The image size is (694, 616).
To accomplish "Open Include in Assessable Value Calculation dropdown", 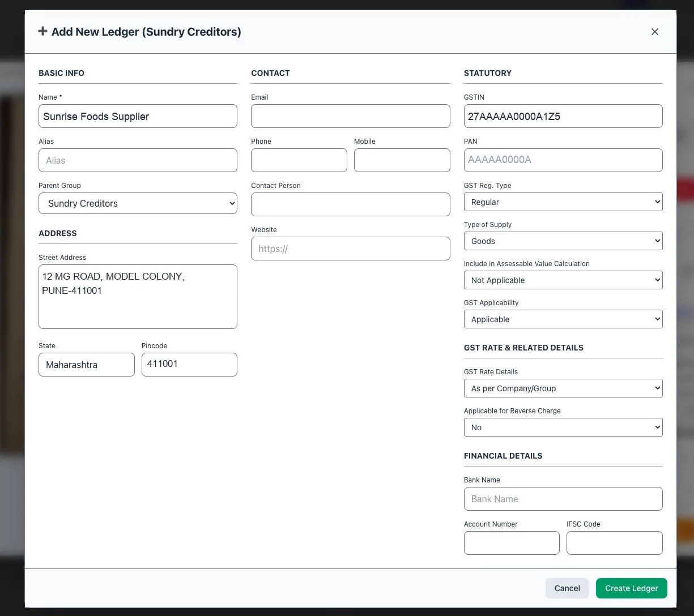I will pos(563,280).
